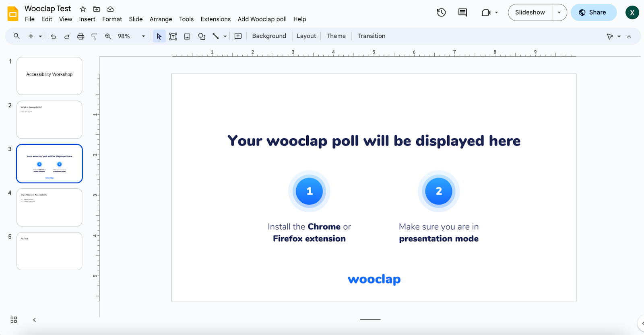
Task: Open the comments panel icon
Action: tap(463, 12)
